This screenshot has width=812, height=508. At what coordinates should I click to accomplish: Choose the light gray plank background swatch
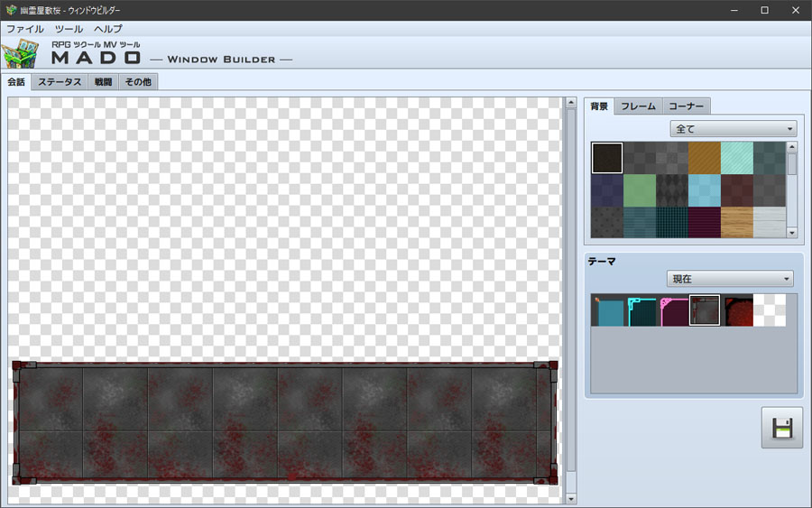point(770,223)
